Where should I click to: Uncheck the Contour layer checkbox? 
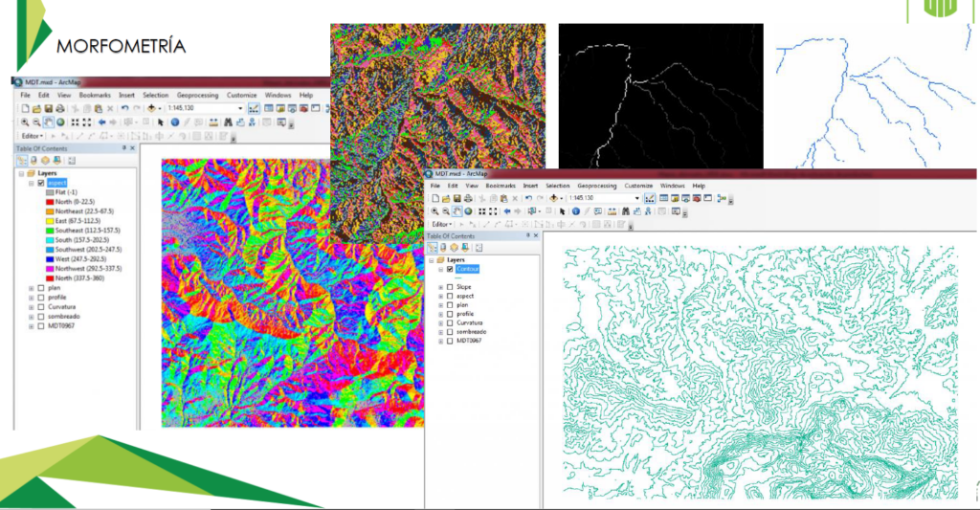pyautogui.click(x=450, y=270)
